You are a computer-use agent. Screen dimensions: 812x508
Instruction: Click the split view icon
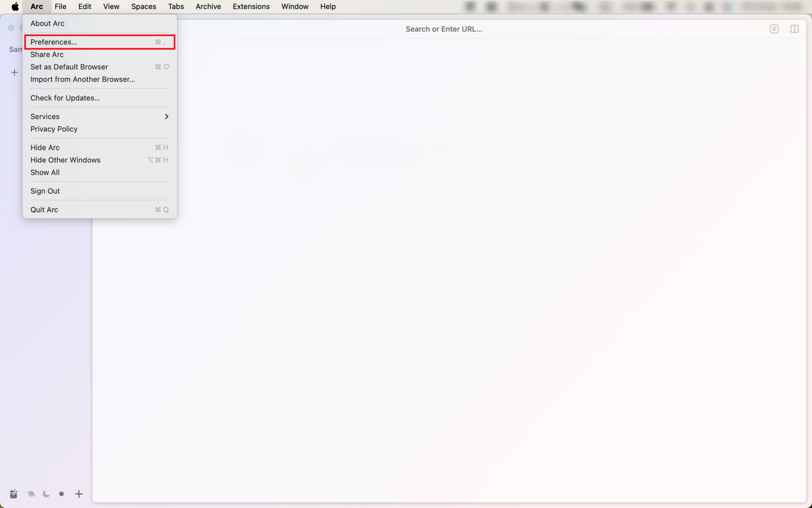[794, 29]
